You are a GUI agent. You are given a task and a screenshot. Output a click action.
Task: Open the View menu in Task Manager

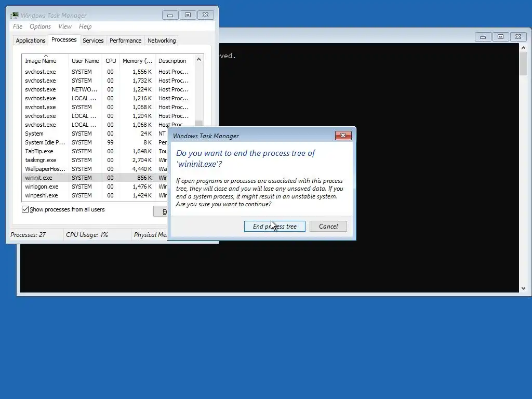coord(65,26)
